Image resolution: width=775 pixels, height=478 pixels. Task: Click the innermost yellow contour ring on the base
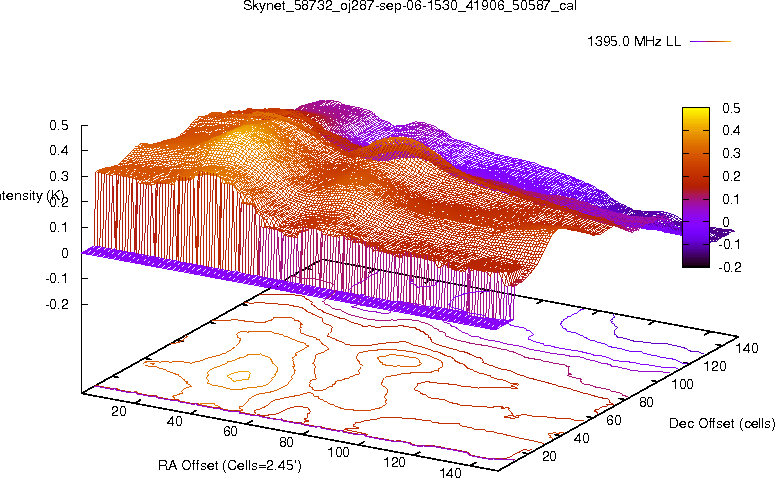[x=239, y=376]
